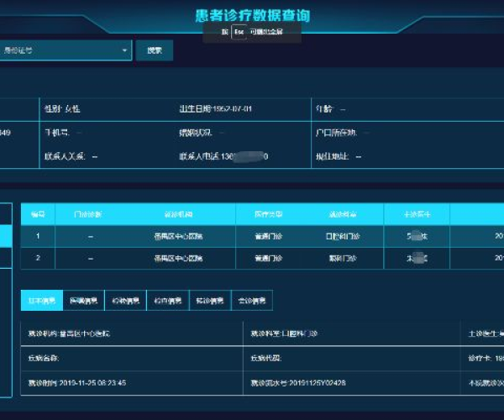Click the 主治医生 column header

417,214
